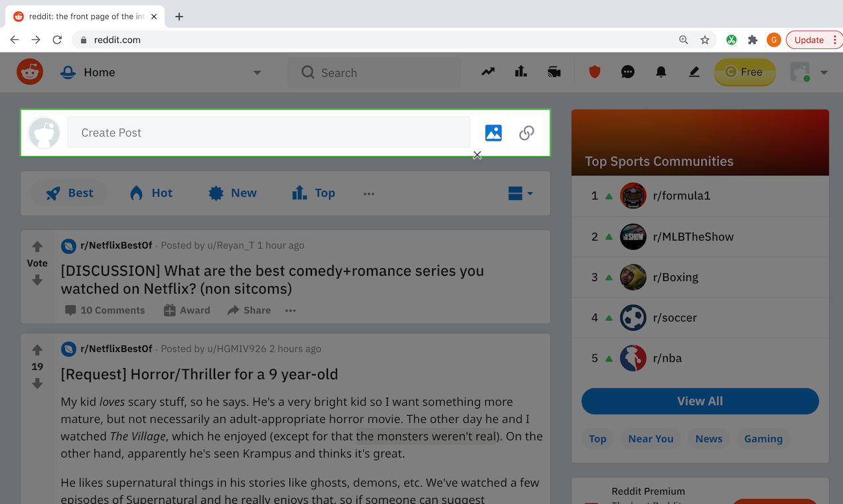Screen dimensions: 843x504
Task: Click the Reddit search field
Action: point(374,72)
